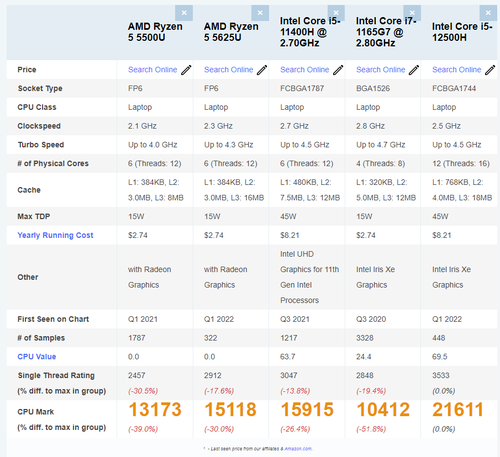The height and width of the screenshot is (457, 500).
Task: Edit price pencil for Core i5-11400H
Action: click(x=338, y=70)
